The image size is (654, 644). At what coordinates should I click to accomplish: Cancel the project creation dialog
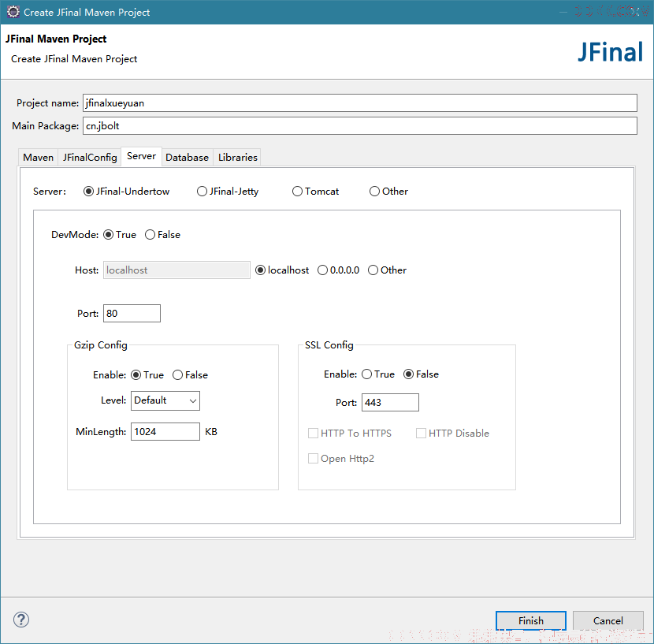click(608, 620)
